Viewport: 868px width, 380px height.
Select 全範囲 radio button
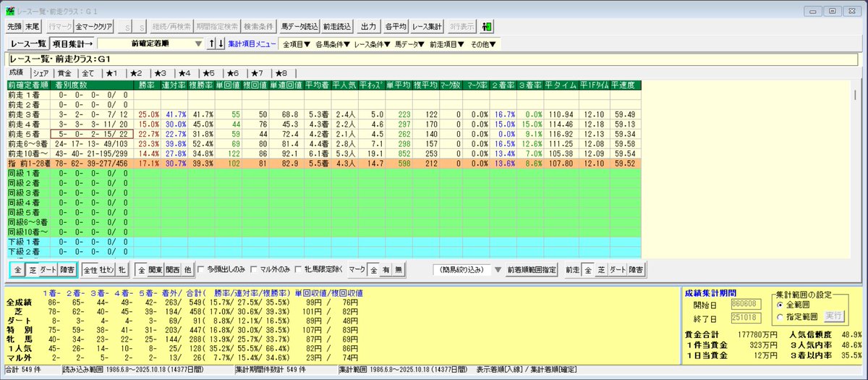pyautogui.click(x=780, y=305)
